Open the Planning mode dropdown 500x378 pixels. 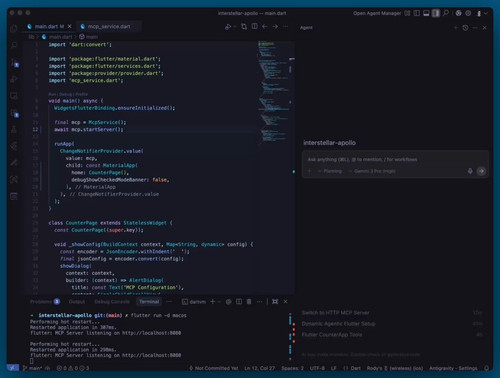coord(330,171)
